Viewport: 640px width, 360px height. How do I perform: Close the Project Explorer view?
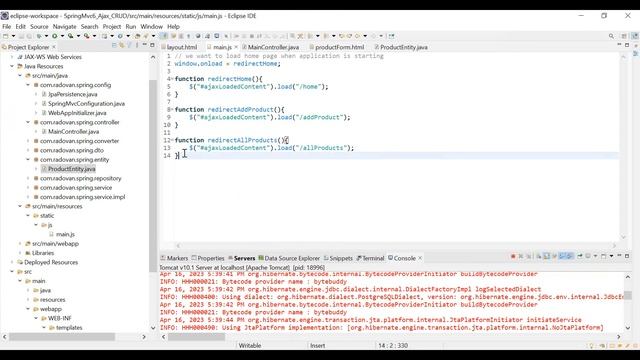tap(53, 47)
